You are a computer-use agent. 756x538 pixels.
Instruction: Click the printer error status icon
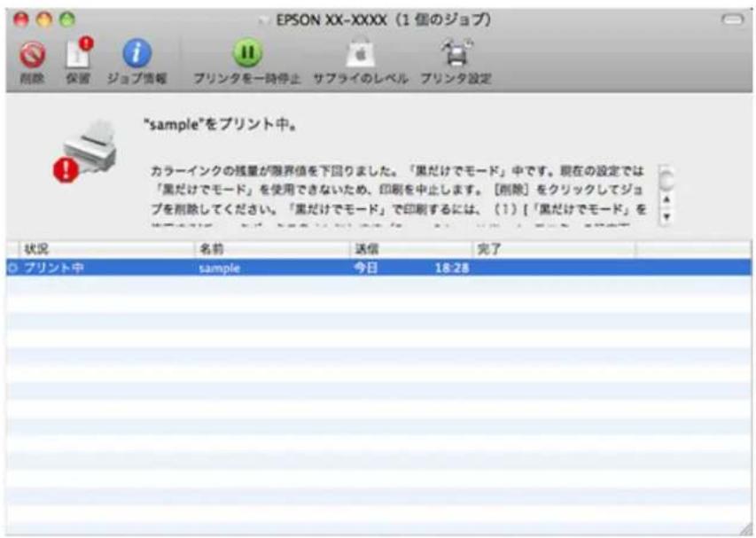tap(85, 152)
